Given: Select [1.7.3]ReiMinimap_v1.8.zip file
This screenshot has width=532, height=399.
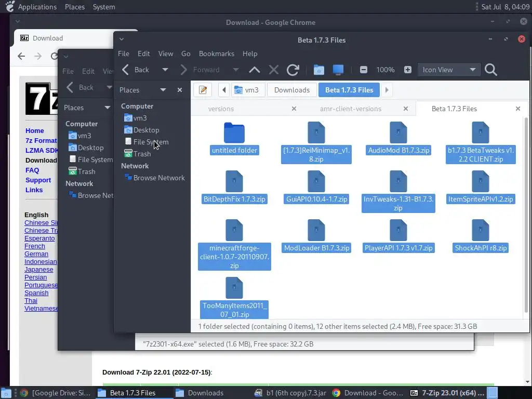Looking at the screenshot, I should coord(316,142).
